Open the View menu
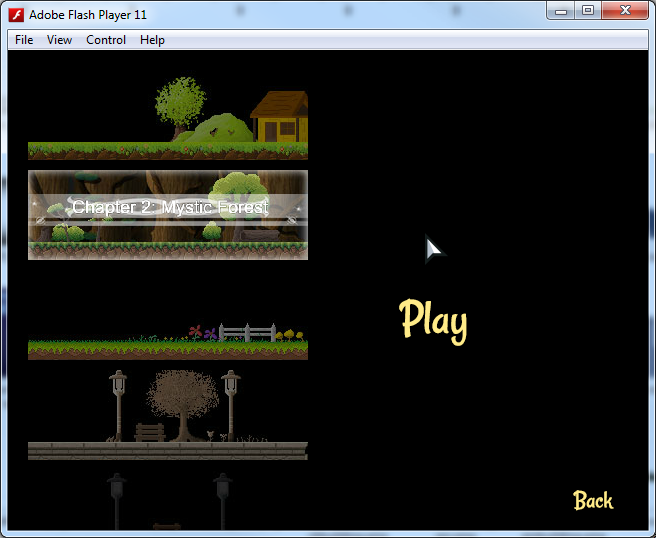This screenshot has height=538, width=656. (59, 40)
